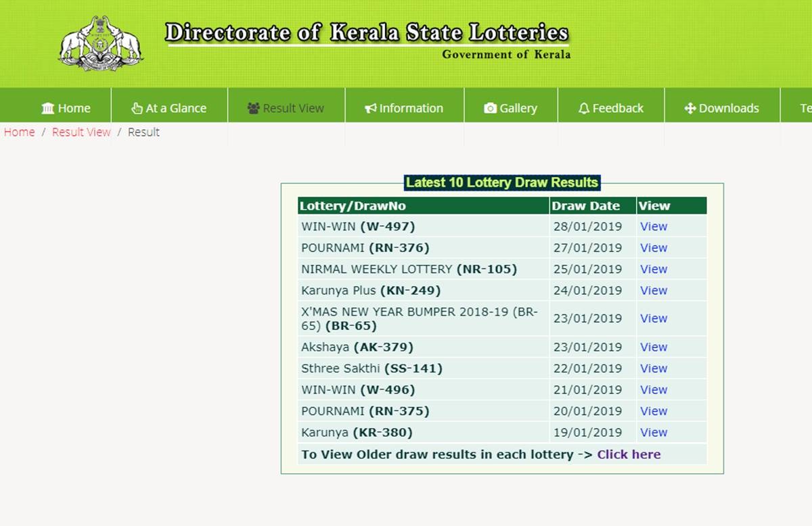View the WIN-WIN W-497 result

[654, 226]
